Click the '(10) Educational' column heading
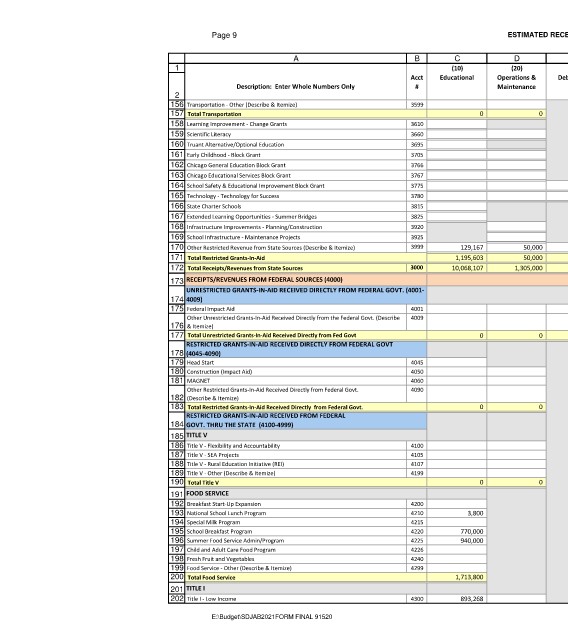 457,73
